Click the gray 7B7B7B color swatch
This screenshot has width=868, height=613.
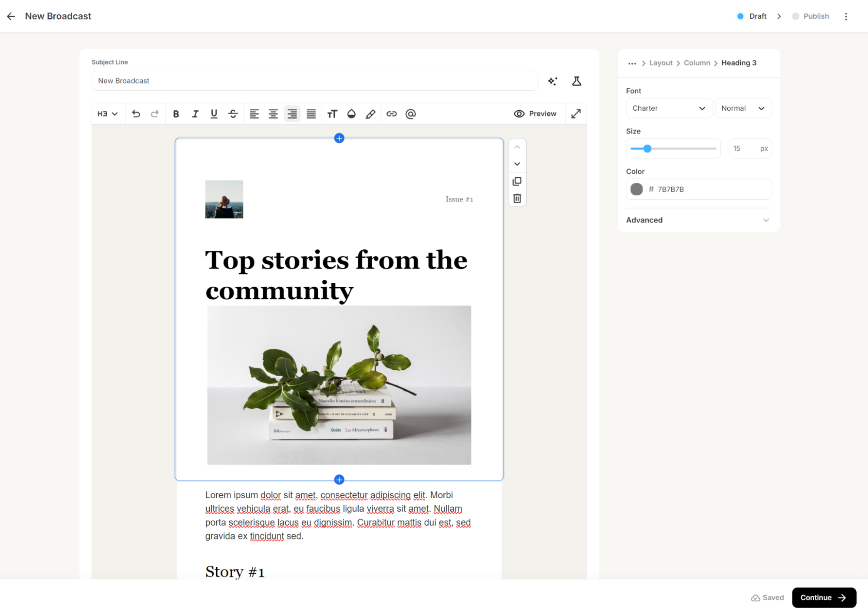(x=636, y=189)
